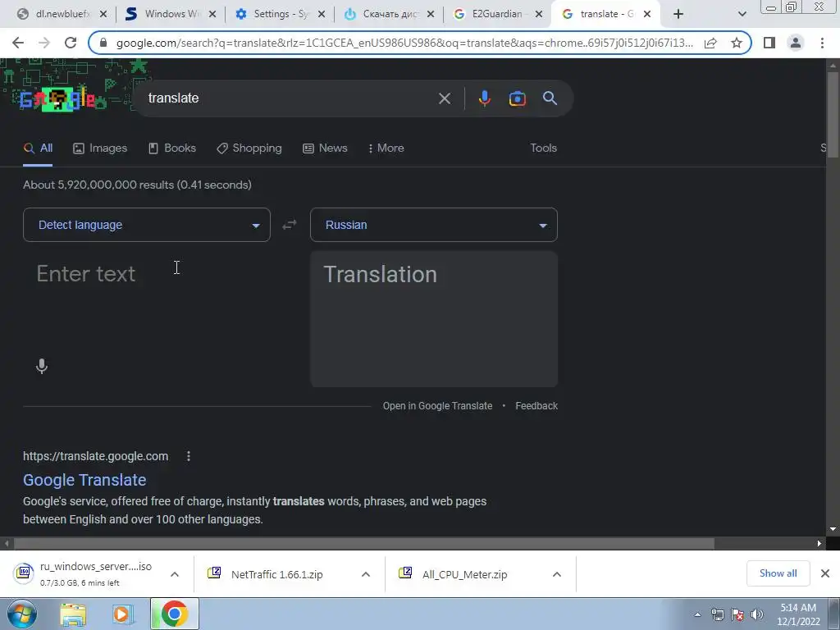Image resolution: width=840 pixels, height=630 pixels.
Task: Expand options for the ru_windows_server iso download
Action: [175, 574]
